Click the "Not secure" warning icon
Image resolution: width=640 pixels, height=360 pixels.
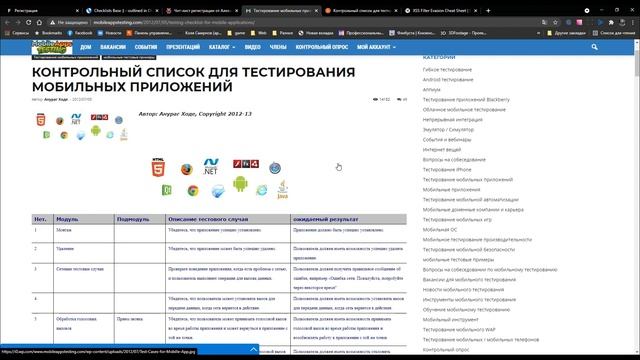52,22
